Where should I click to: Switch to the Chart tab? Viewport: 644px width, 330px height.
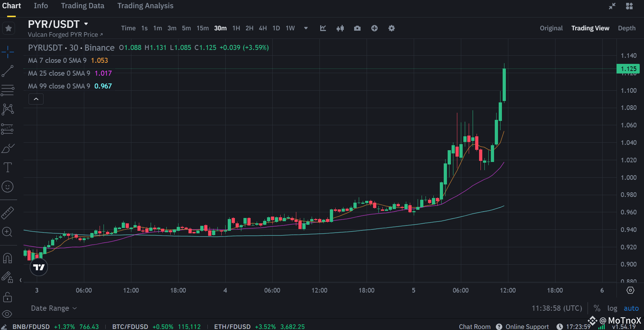tap(11, 6)
